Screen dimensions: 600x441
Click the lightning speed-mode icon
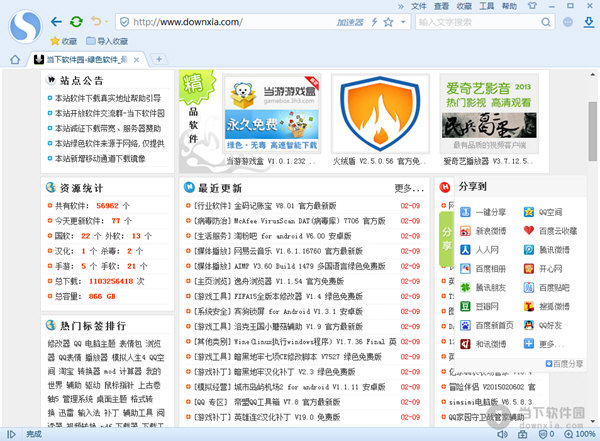coord(374,22)
